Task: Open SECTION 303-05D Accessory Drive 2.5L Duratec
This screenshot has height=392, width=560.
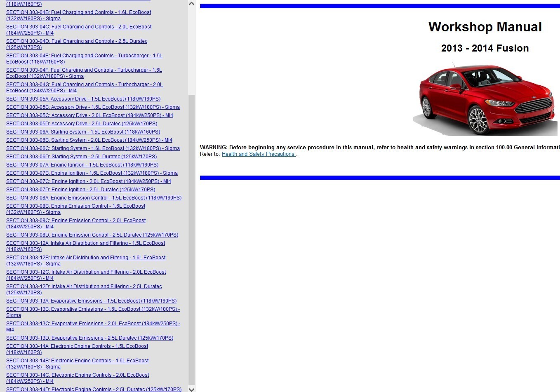Action: click(x=82, y=124)
